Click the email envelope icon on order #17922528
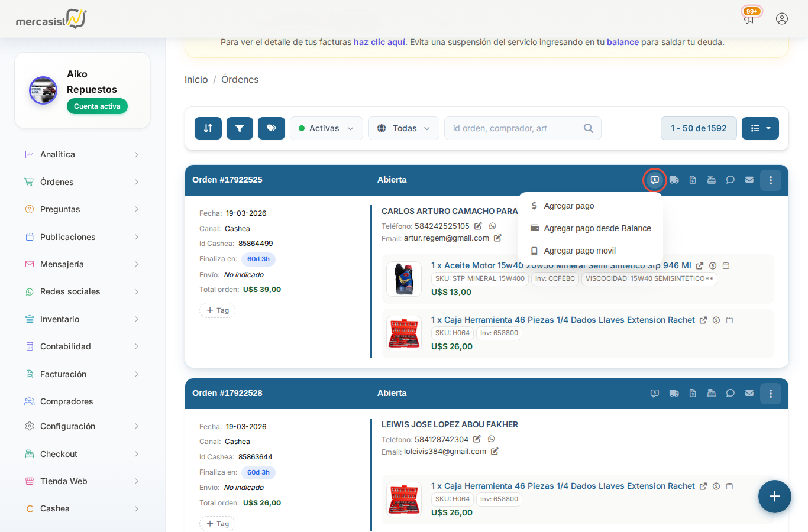 749,393
